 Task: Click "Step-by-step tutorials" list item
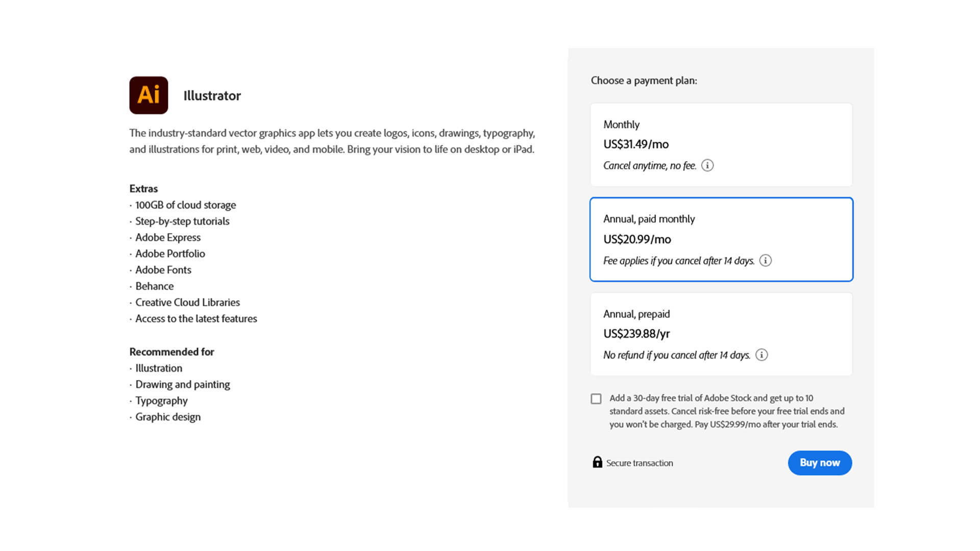click(182, 221)
